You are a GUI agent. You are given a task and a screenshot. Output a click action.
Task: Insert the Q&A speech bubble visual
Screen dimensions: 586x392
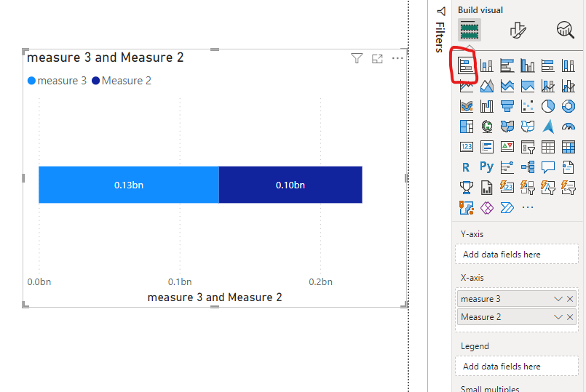[x=548, y=167]
